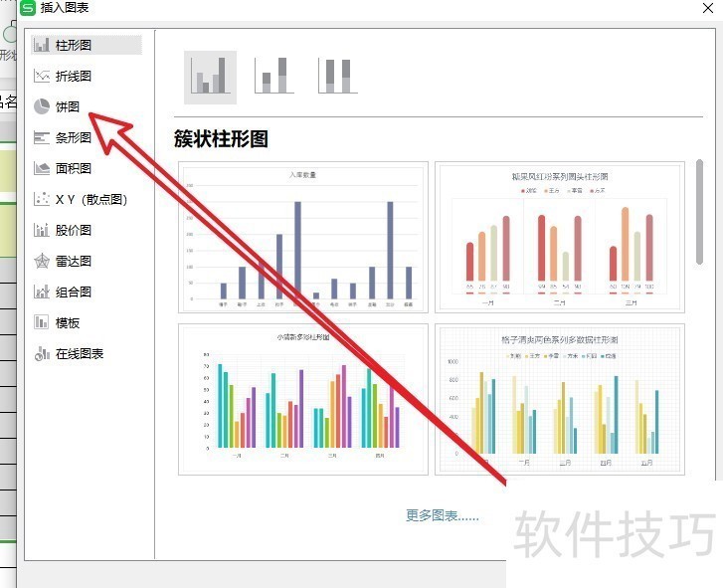
Task: Click the stock chart icon in sidebar
Action: pos(42,230)
